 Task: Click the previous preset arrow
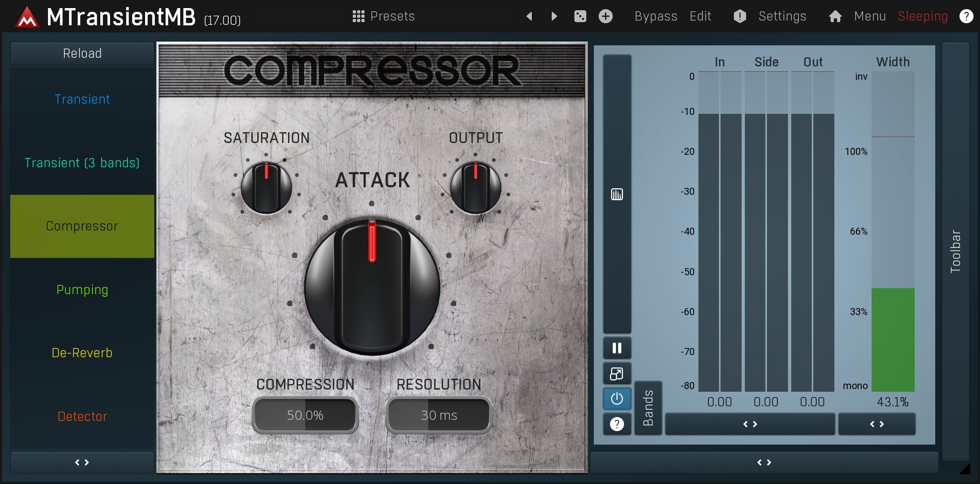click(x=529, y=16)
